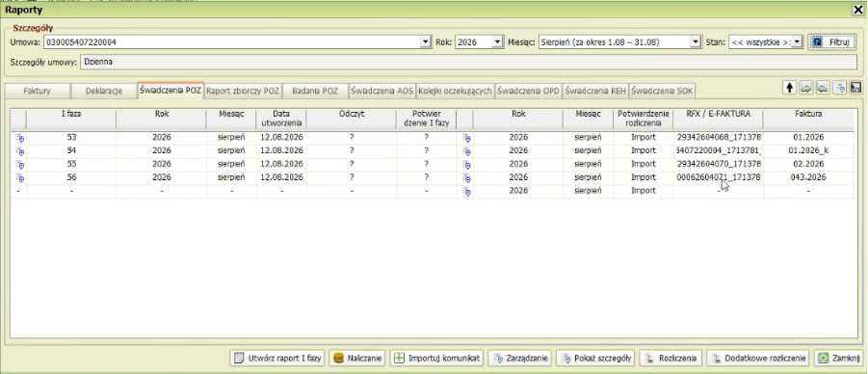Click the settlement icon in the row with invoice 02.2026
Viewport: 868px width, 374px height.
466,165
